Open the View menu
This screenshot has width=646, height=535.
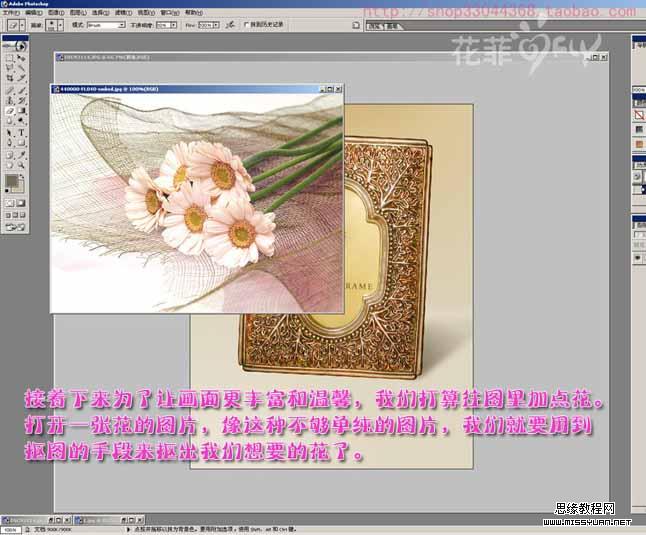pos(146,12)
